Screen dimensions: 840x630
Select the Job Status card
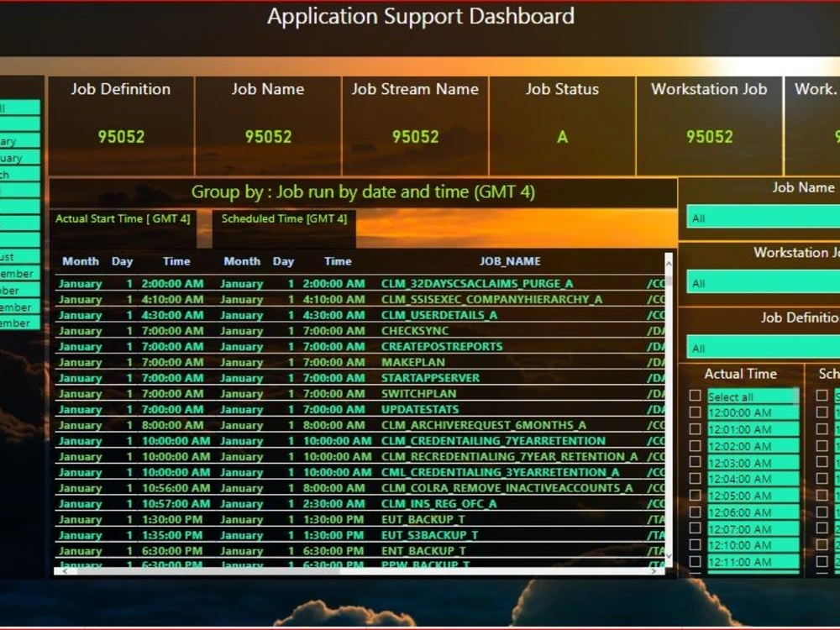click(x=562, y=125)
